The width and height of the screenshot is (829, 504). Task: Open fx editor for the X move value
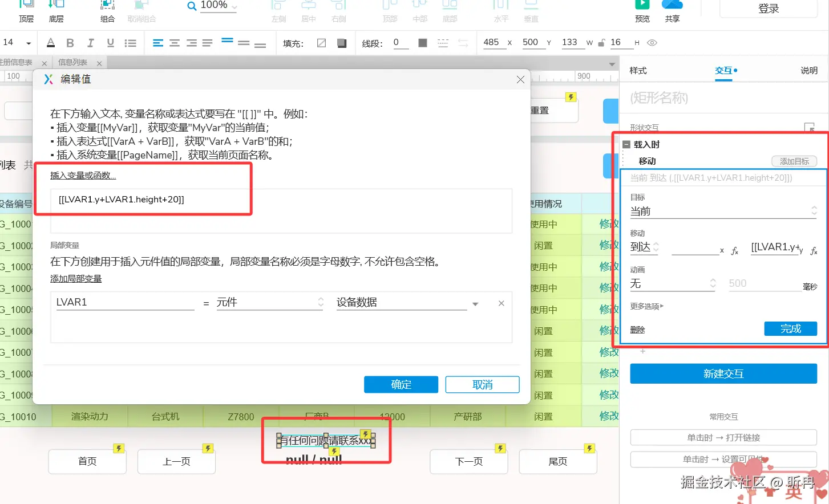(x=735, y=250)
